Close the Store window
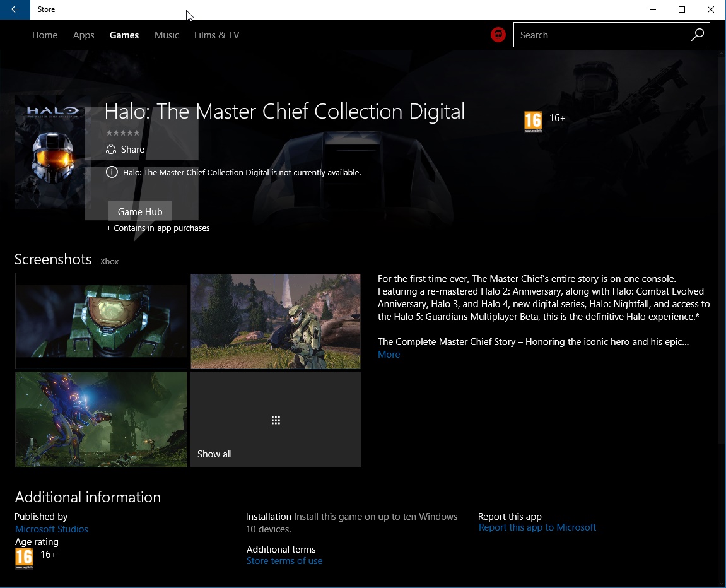The height and width of the screenshot is (588, 726). 711,9
